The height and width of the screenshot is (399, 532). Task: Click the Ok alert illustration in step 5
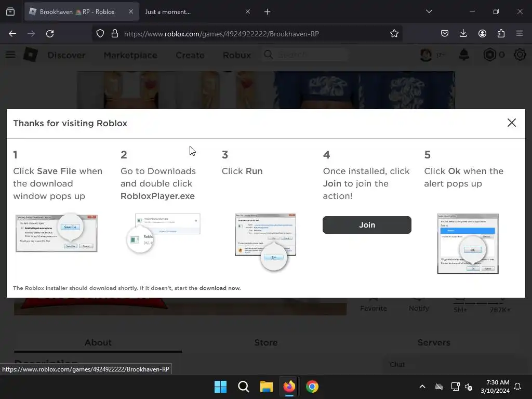[x=468, y=244]
